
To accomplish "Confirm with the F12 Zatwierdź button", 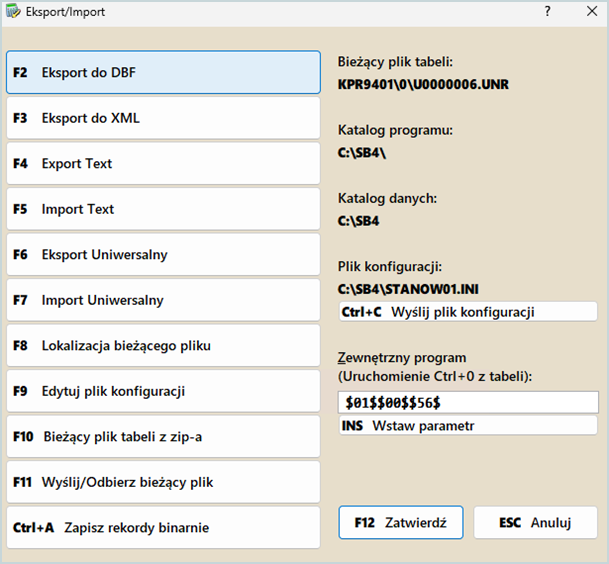I will tap(401, 522).
